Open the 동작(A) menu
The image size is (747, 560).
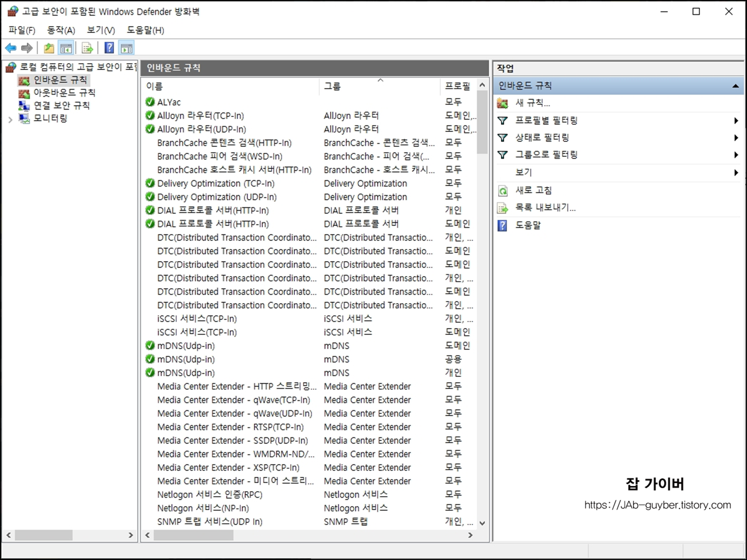click(x=61, y=30)
